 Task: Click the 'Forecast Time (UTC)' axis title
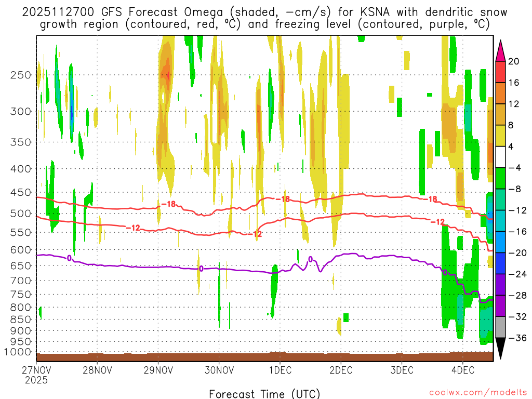(264, 394)
